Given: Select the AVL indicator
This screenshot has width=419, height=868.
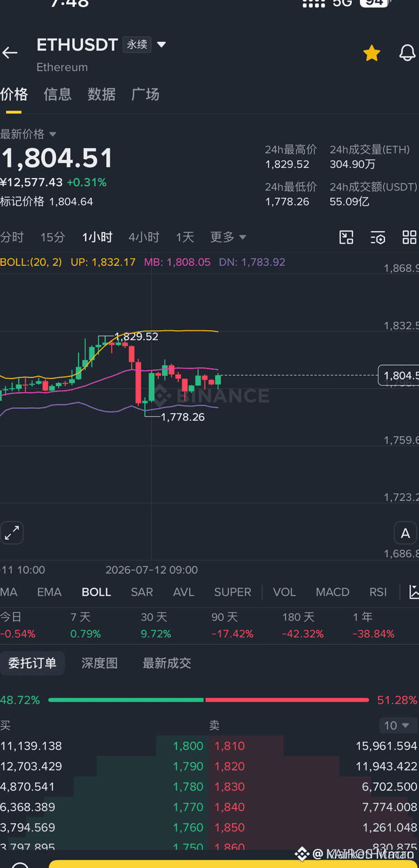Looking at the screenshot, I should [x=184, y=592].
